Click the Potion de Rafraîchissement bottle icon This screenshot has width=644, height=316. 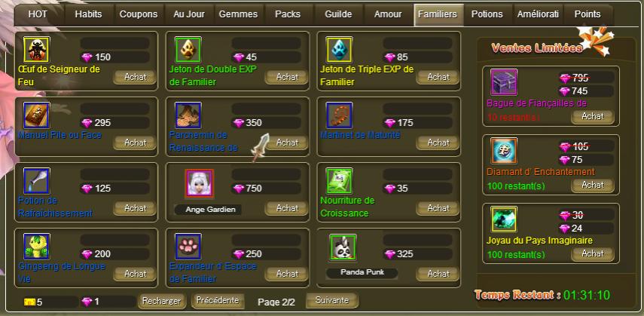coord(37,181)
